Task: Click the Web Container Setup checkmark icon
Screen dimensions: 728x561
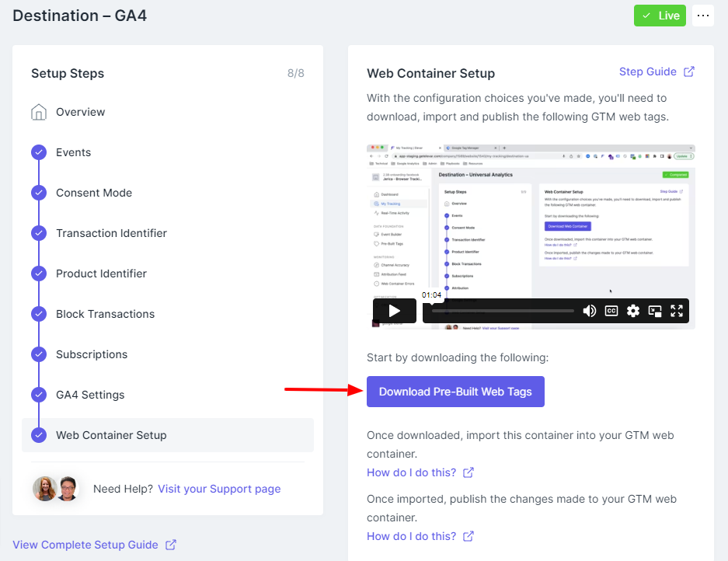Action: pyautogui.click(x=39, y=435)
